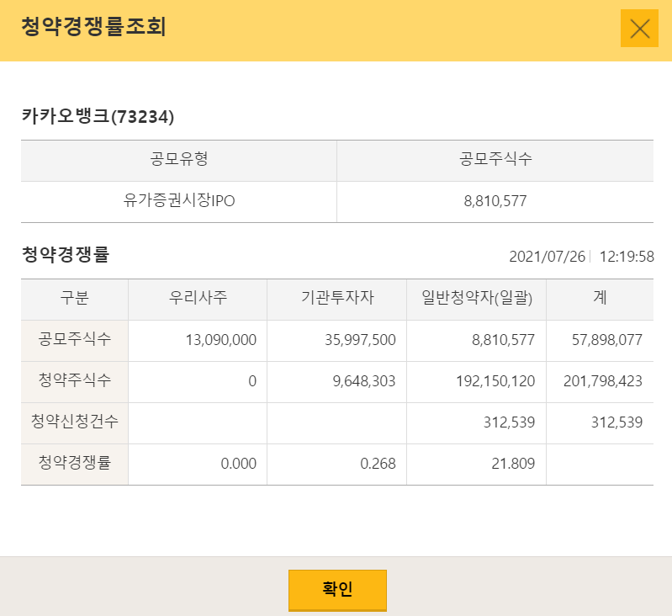Image resolution: width=672 pixels, height=616 pixels.
Task: Click the 구분 column header
Action: [x=75, y=298]
